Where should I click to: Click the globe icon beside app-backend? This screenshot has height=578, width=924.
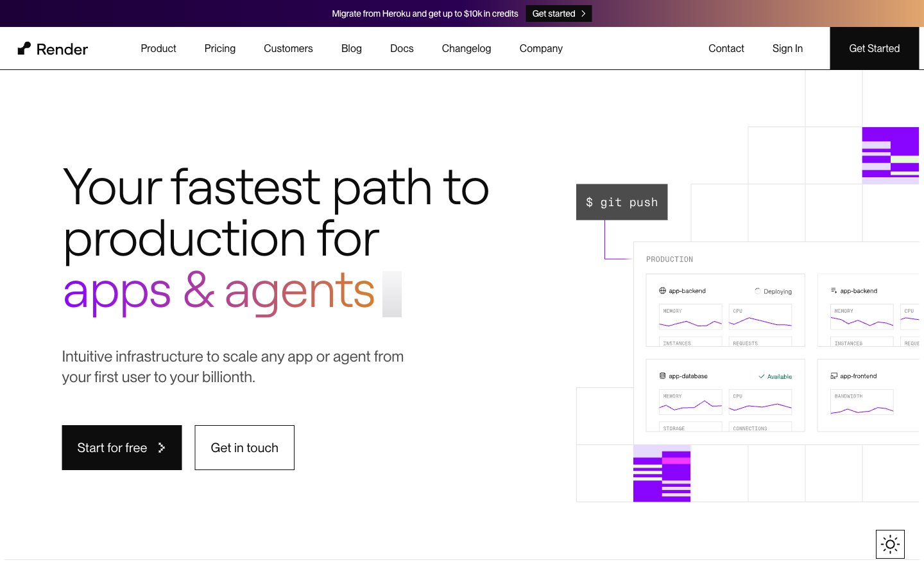663,291
